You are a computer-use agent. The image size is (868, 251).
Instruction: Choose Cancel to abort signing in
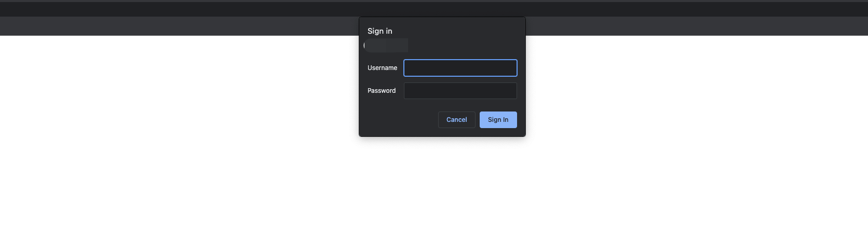pyautogui.click(x=457, y=120)
